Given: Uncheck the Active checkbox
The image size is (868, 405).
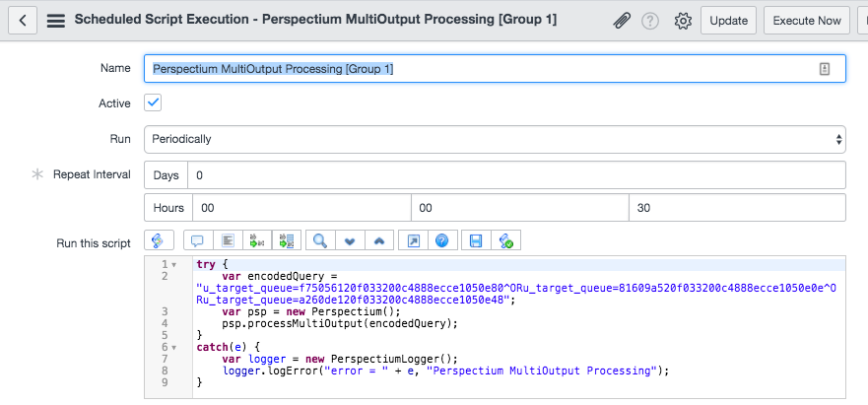Looking at the screenshot, I should pyautogui.click(x=153, y=103).
